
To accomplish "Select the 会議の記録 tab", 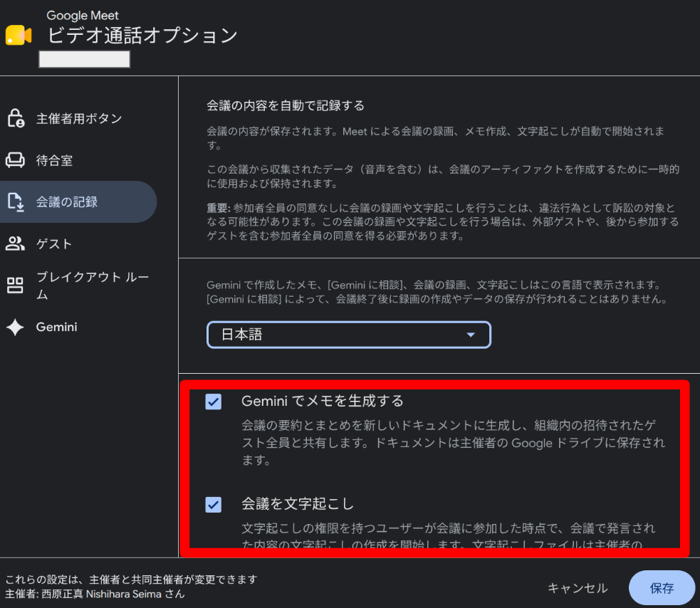I will tap(78, 201).
